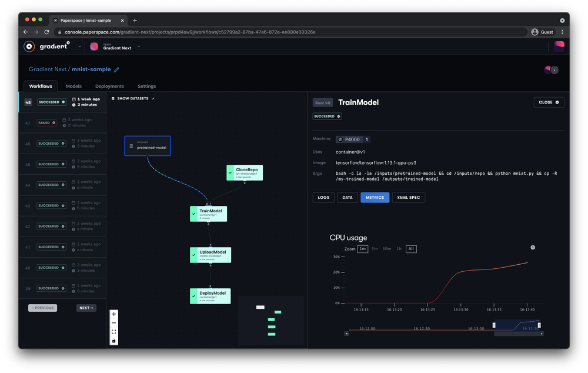The height and width of the screenshot is (373, 588).
Task: Click the green checkmark on the CloneRepo node
Action: tap(230, 172)
